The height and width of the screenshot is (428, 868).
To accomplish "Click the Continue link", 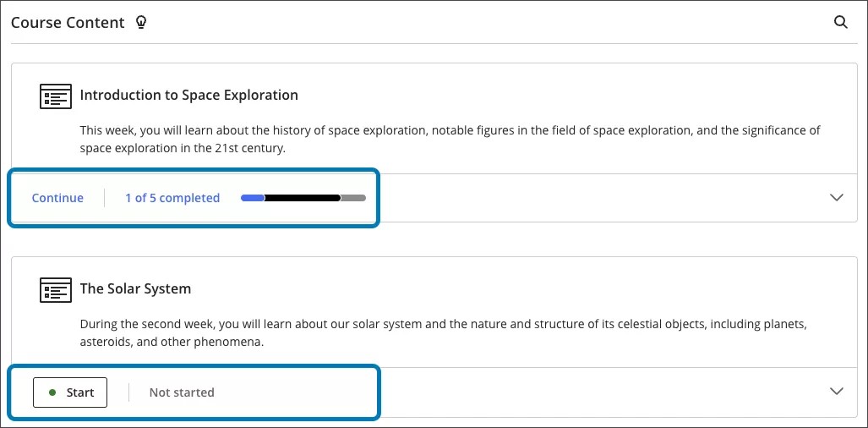I will coord(57,198).
